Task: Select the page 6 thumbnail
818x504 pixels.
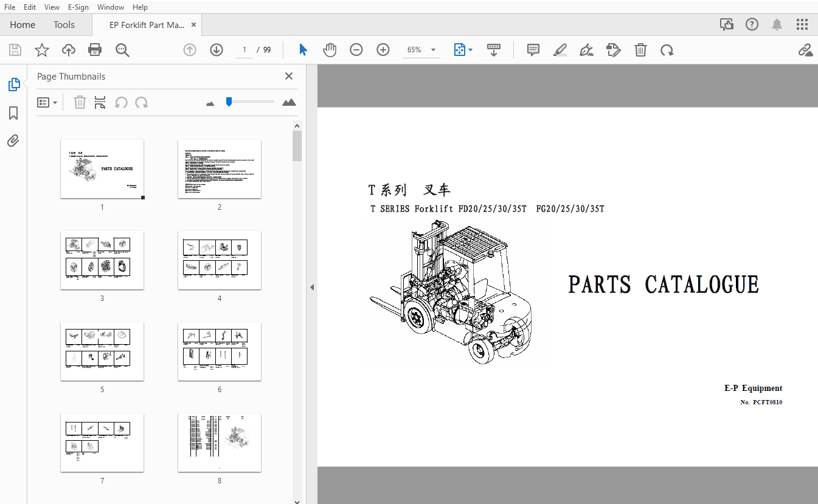Action: [x=220, y=351]
